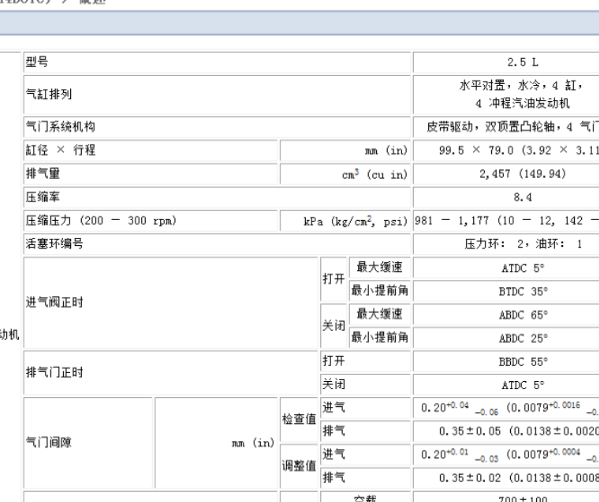Click the 调整值 cell
Image resolution: width=599 pixels, height=502 pixels.
coord(299,466)
